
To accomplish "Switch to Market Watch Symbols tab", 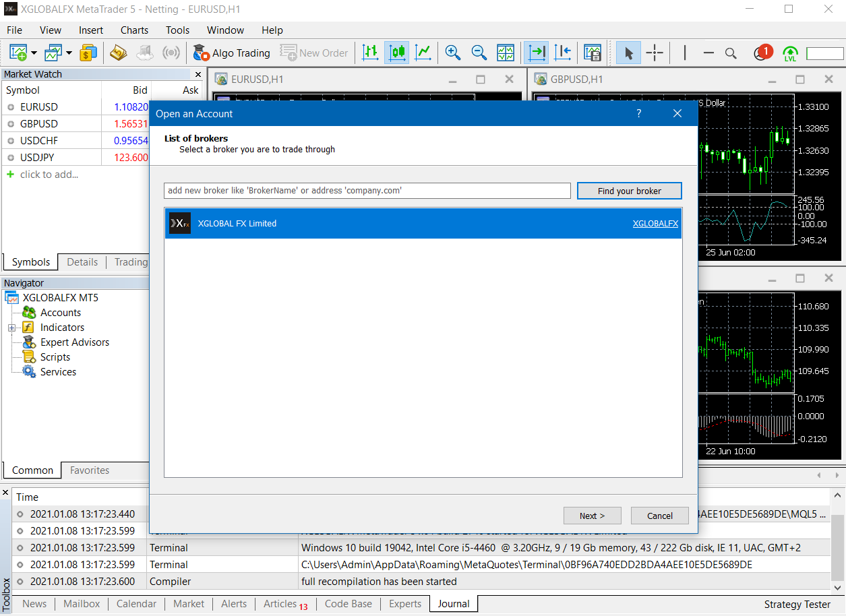I will point(31,262).
